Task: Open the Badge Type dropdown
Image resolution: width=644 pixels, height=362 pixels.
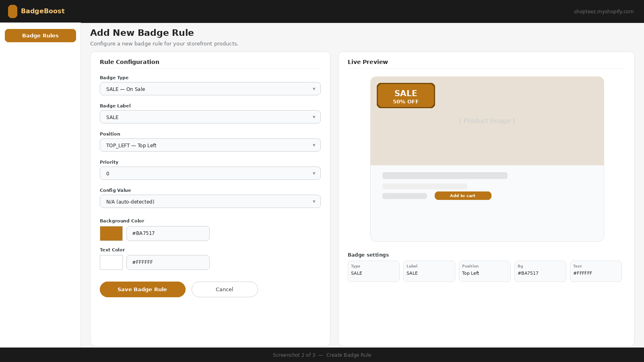Action: pos(210,89)
